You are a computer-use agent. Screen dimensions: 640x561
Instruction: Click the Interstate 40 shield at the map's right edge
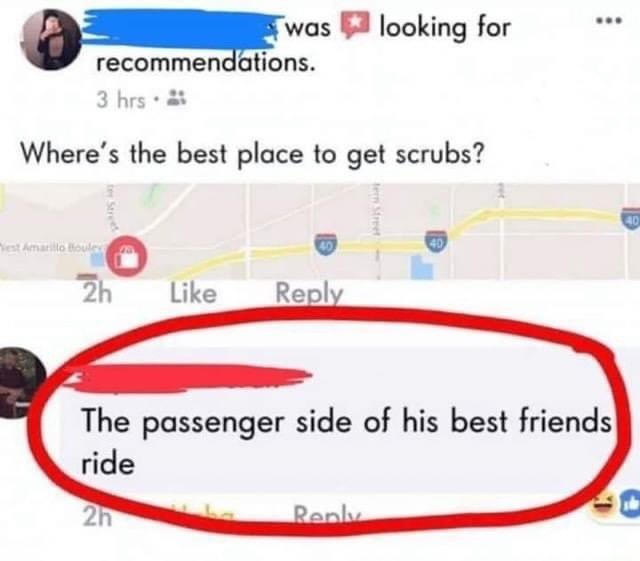631,218
